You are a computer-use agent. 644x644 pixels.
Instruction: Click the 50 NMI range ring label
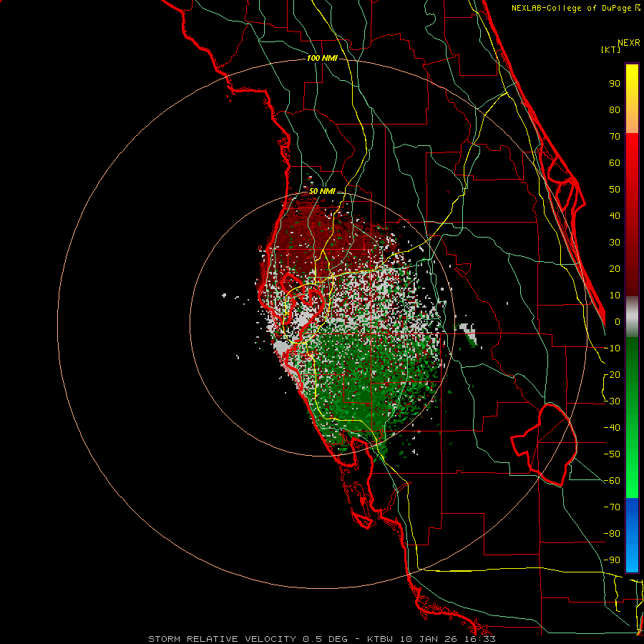pyautogui.click(x=322, y=191)
